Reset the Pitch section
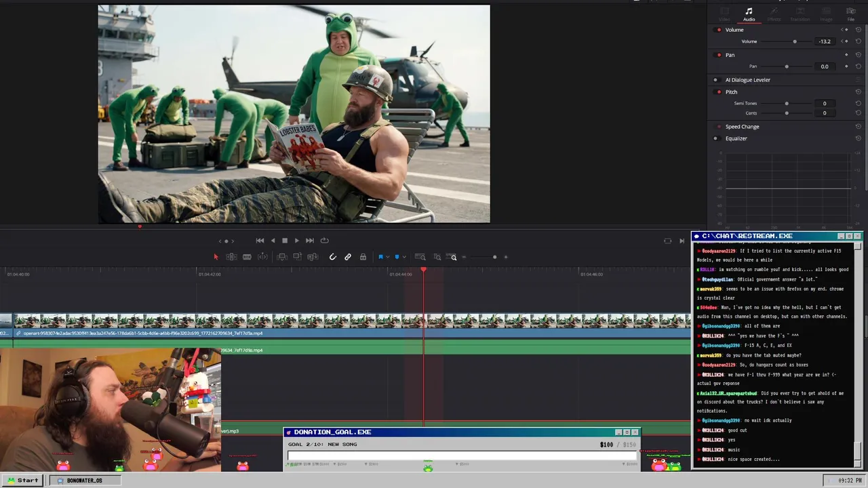 [x=859, y=91]
